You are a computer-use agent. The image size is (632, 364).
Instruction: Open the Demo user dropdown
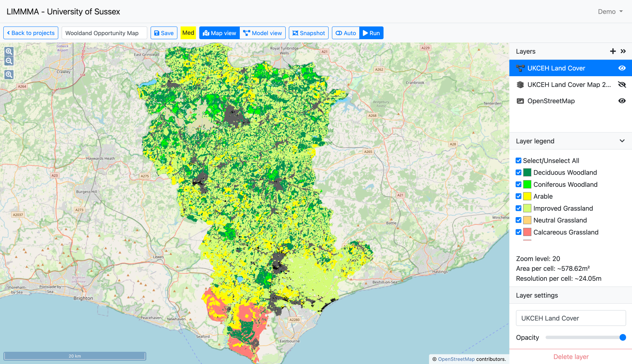click(610, 11)
